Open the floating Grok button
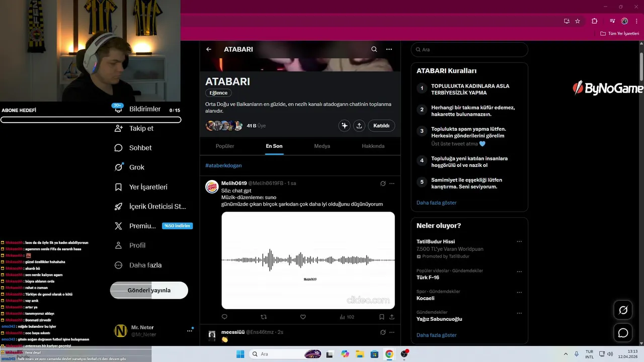This screenshot has width=644, height=362. [623, 310]
